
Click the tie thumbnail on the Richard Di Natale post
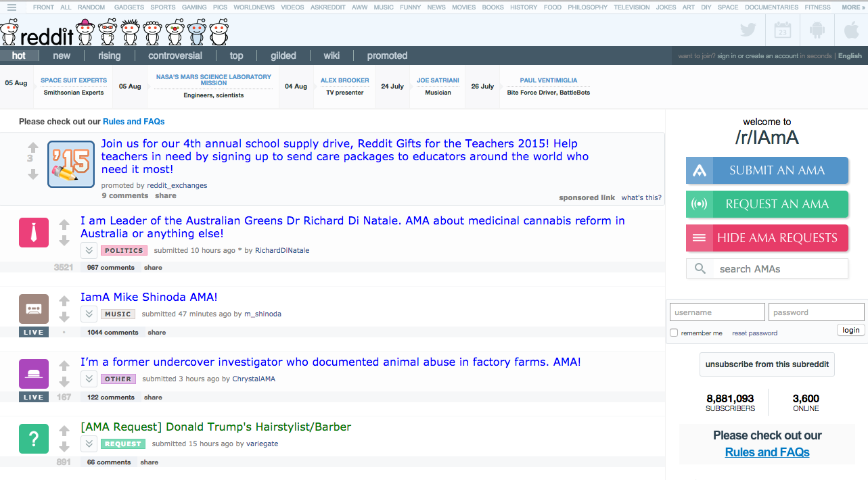click(33, 232)
